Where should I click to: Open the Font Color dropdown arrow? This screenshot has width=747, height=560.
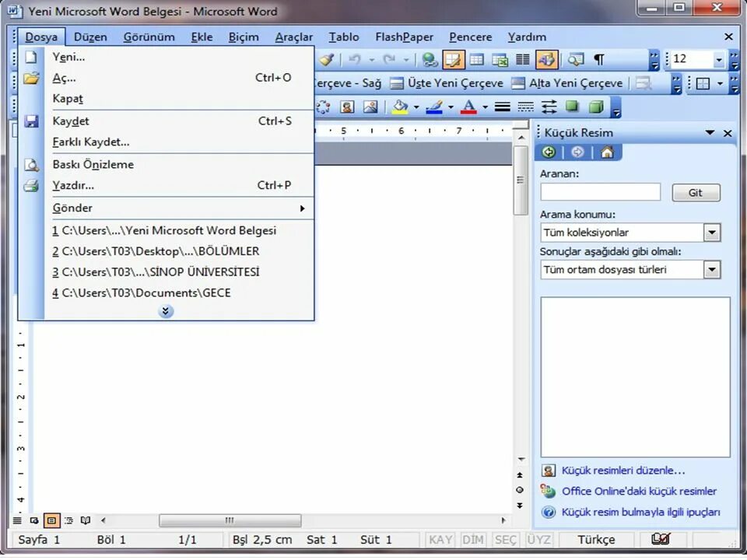(485, 107)
